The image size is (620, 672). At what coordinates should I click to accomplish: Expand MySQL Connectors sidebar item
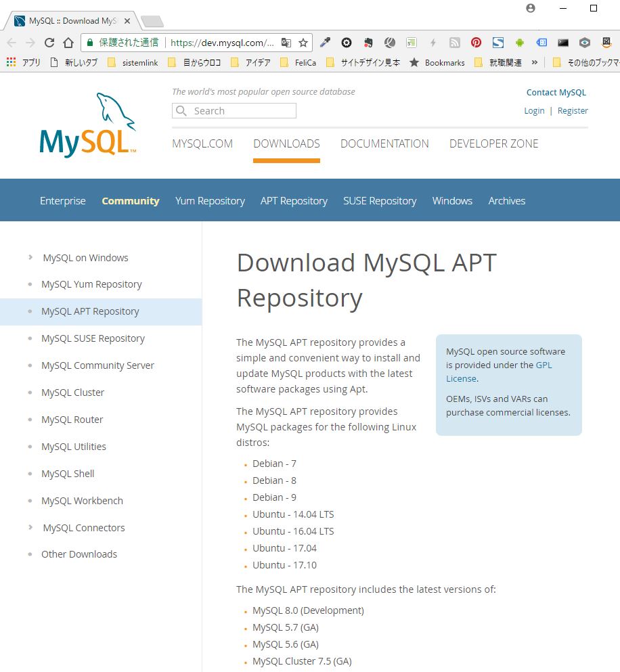pyautogui.click(x=30, y=528)
